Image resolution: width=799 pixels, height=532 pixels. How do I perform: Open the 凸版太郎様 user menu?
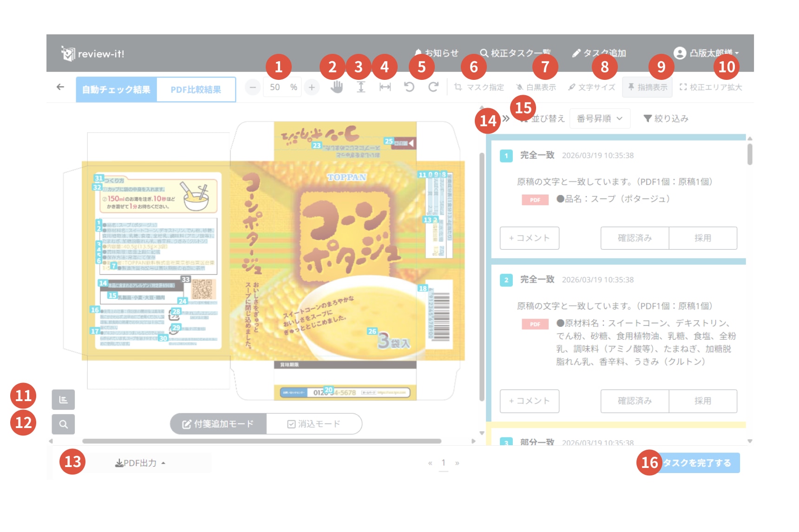tap(707, 53)
